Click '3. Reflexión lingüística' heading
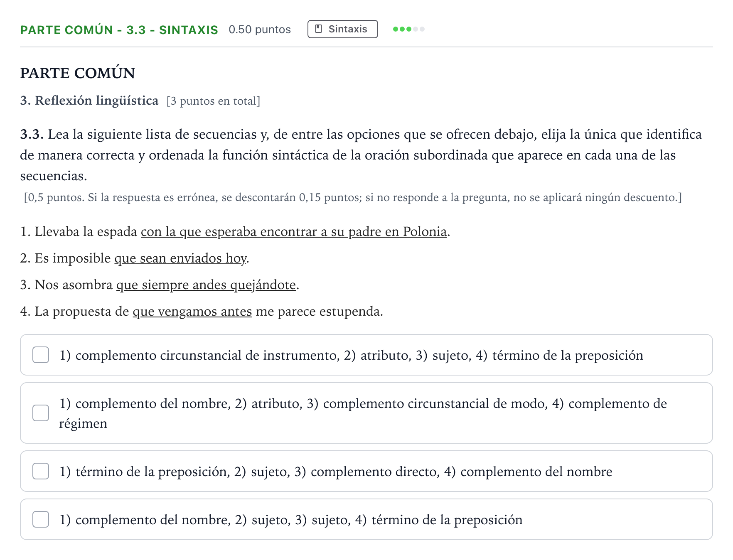Screen dimensions: 733x560 point(89,101)
